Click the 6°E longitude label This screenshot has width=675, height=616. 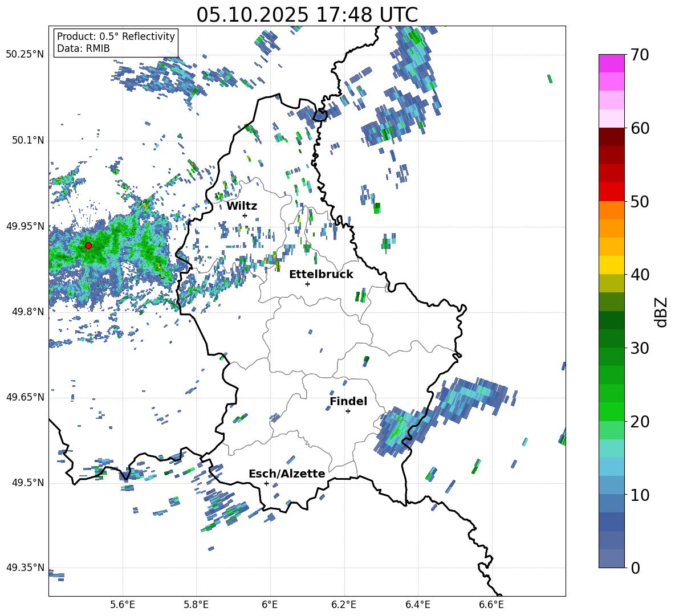click(270, 605)
